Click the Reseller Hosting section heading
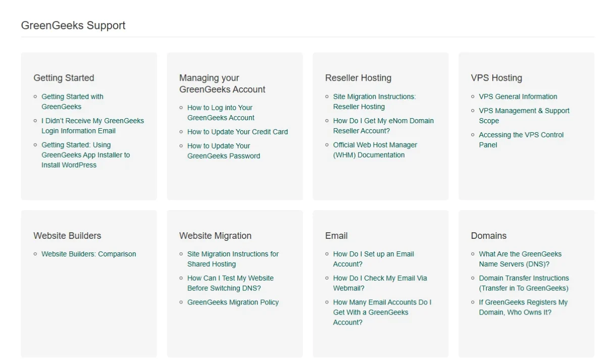This screenshot has width=606, height=364. click(358, 78)
